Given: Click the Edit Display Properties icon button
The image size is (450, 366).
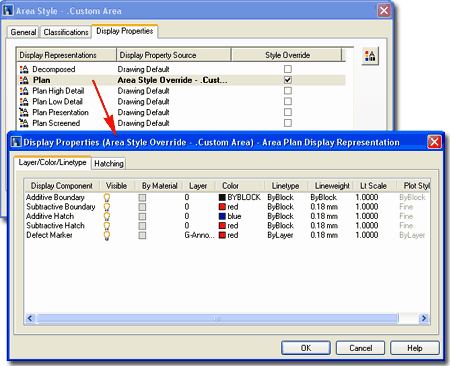Looking at the screenshot, I should pos(370,56).
